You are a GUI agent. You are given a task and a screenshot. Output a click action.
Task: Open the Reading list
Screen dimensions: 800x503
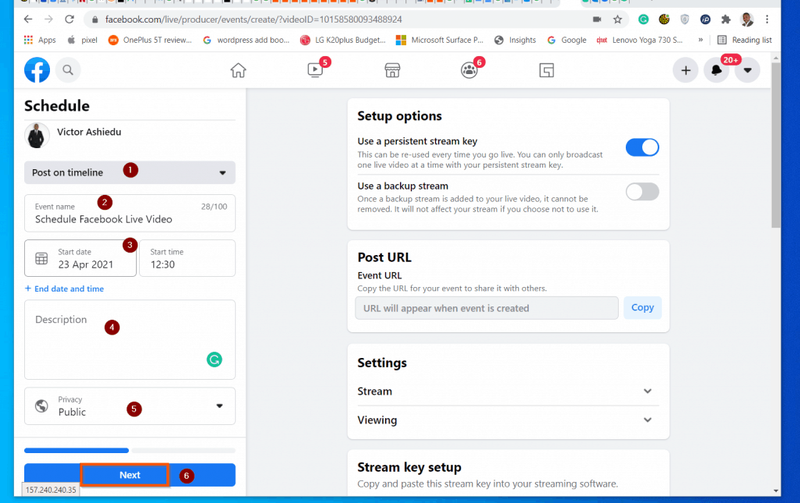(745, 40)
